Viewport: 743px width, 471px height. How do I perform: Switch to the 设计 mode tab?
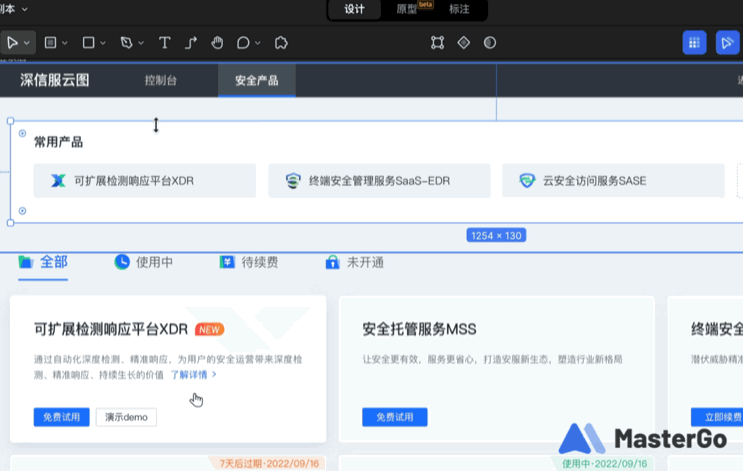point(354,9)
